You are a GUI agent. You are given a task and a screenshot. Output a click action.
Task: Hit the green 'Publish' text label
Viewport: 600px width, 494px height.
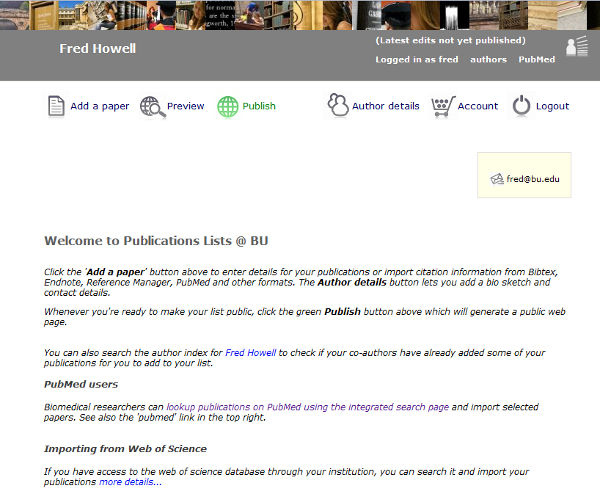pyautogui.click(x=259, y=106)
